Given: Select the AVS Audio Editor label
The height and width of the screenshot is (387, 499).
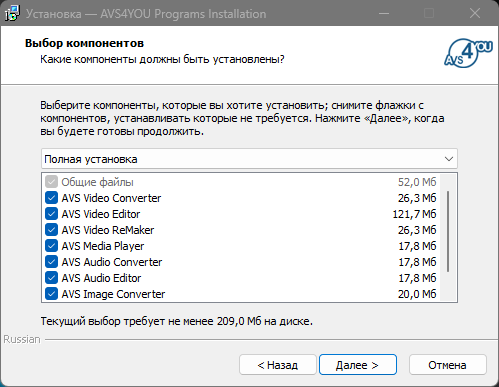Looking at the screenshot, I should [x=101, y=278].
